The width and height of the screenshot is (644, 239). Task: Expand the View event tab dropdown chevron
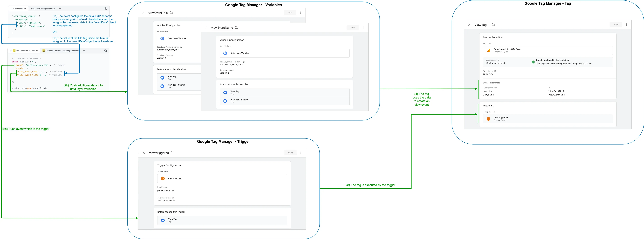click(25, 9)
